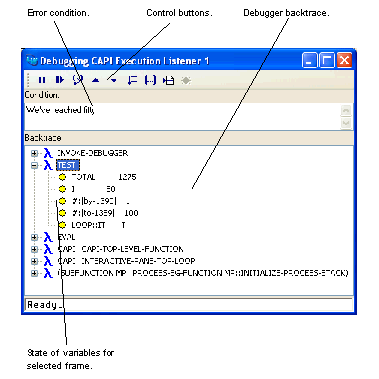Click the SUBFUNCTION backtrace entry
The height and width of the screenshot is (379, 379).
203,273
